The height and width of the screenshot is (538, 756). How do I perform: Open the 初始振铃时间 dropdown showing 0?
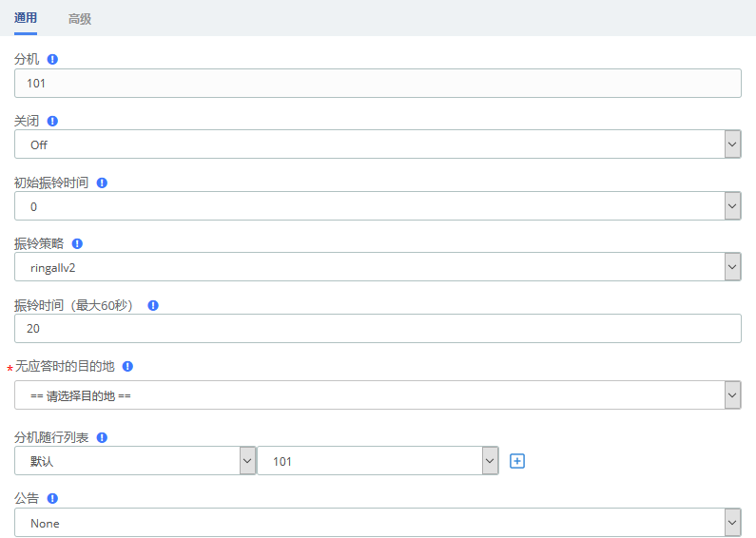click(x=378, y=206)
